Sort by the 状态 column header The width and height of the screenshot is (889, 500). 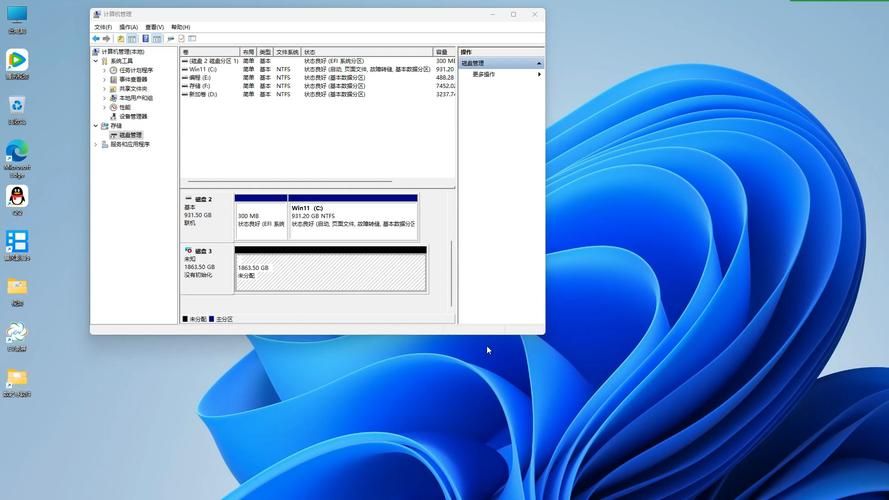coord(367,52)
